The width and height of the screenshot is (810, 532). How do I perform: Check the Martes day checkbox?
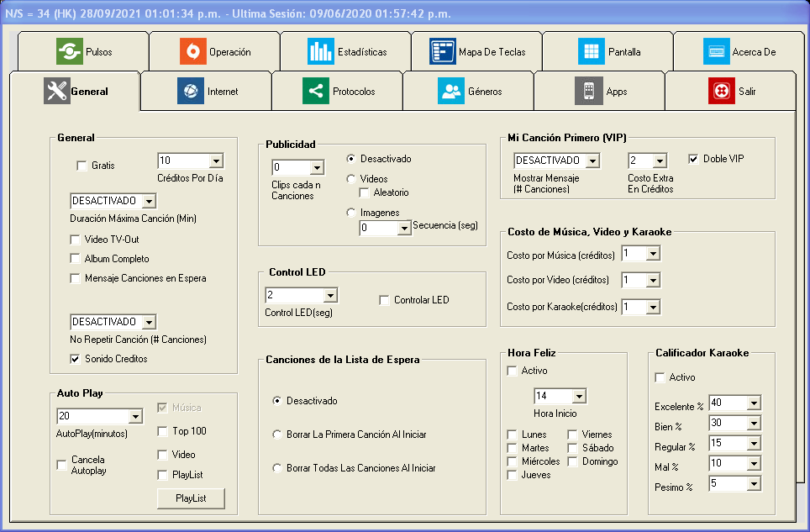pyautogui.click(x=512, y=448)
